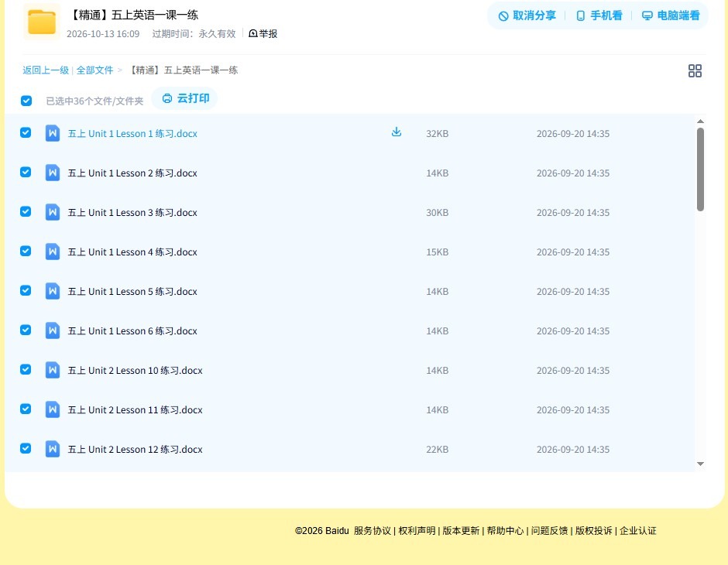
Task: Click 取消分享 to cancel sharing
Action: 527,15
